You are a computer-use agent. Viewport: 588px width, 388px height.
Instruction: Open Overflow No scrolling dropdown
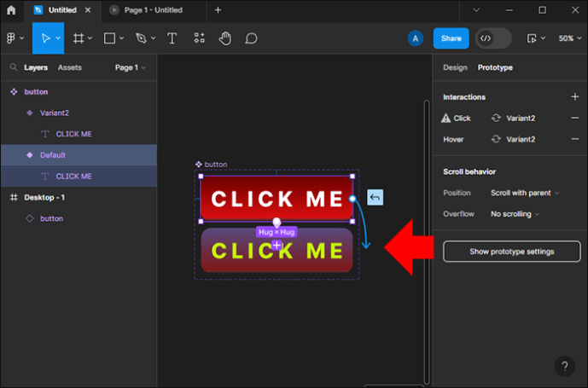coord(515,214)
